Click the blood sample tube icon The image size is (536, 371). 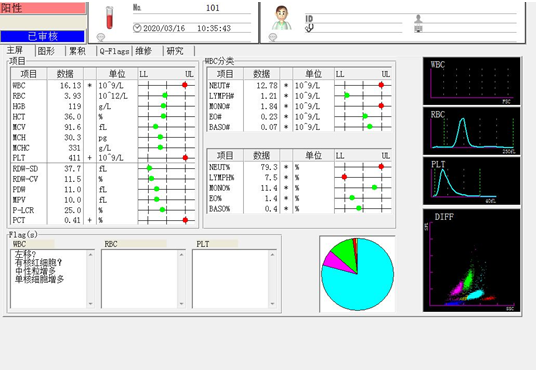(x=109, y=18)
